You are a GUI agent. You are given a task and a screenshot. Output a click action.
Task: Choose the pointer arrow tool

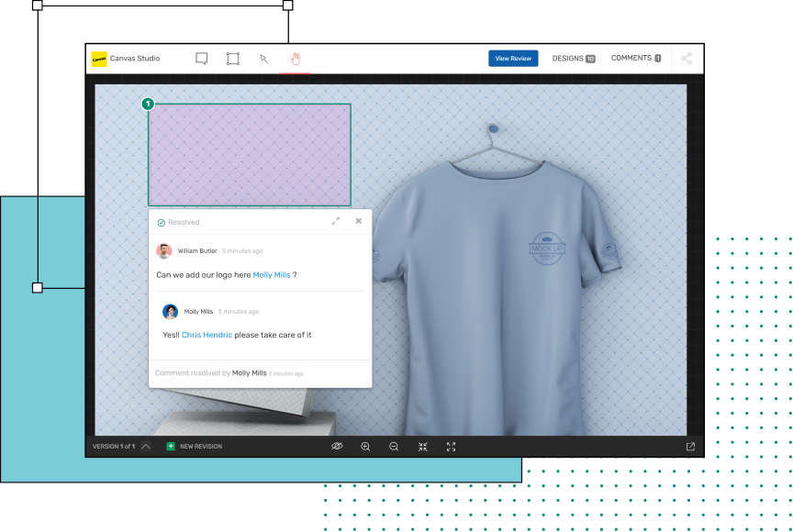tap(263, 59)
